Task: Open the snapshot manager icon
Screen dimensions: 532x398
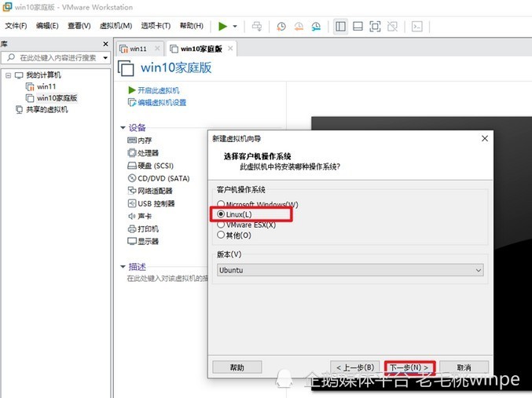Action: click(x=316, y=27)
